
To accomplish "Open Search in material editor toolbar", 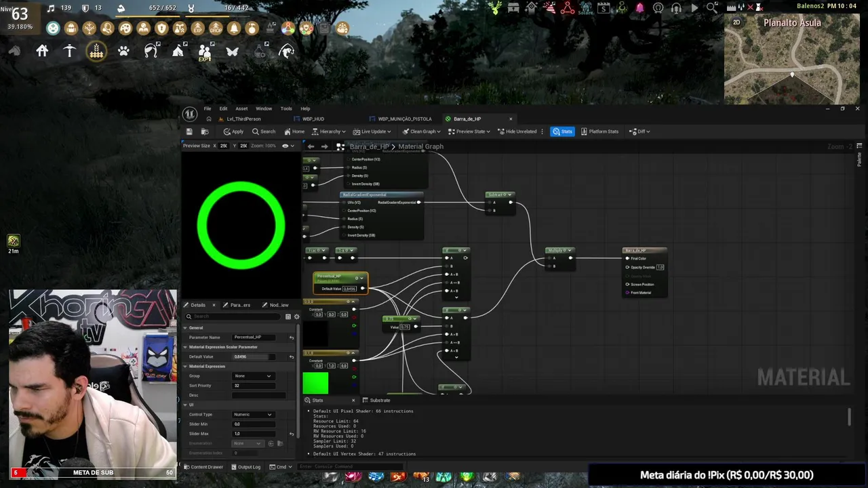I will 264,131.
